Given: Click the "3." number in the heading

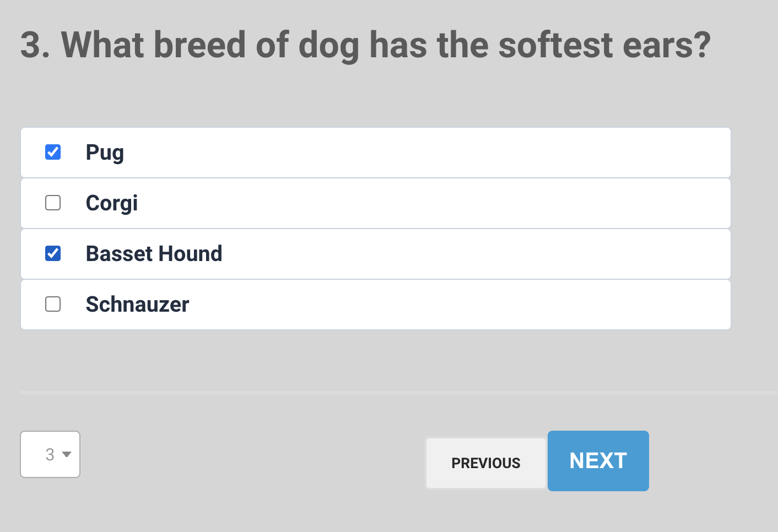Looking at the screenshot, I should 35,45.
